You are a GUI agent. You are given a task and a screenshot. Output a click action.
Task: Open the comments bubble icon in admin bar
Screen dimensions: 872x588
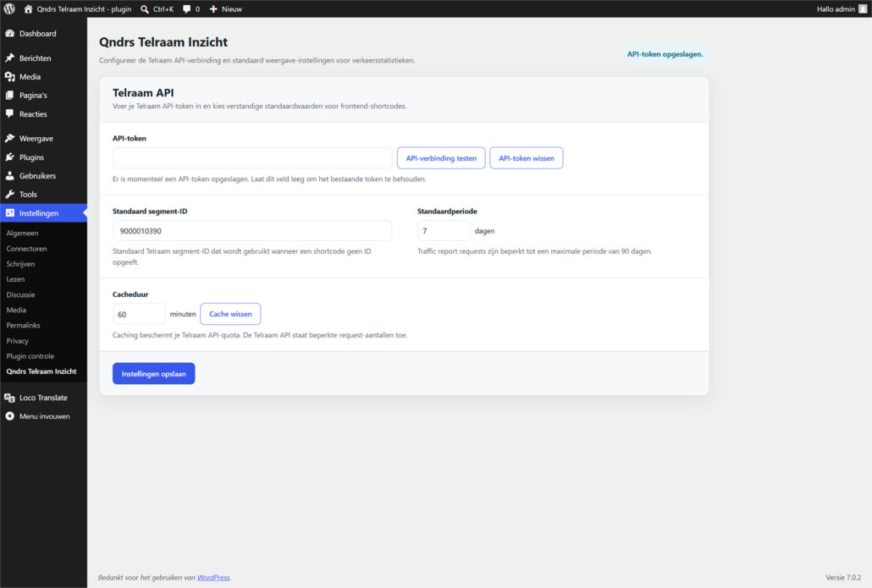[x=187, y=9]
